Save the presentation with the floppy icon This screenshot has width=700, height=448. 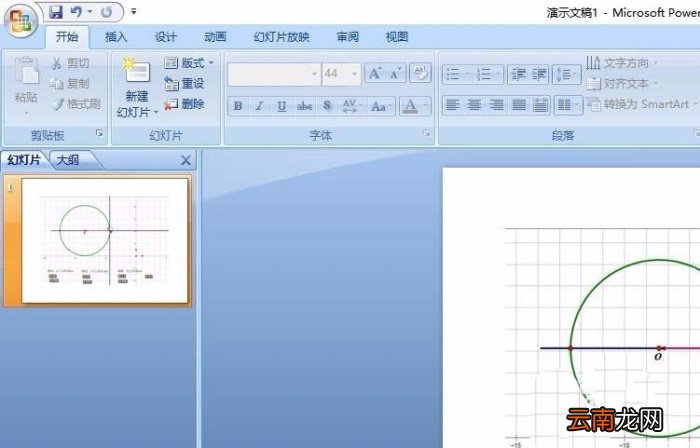pyautogui.click(x=56, y=12)
